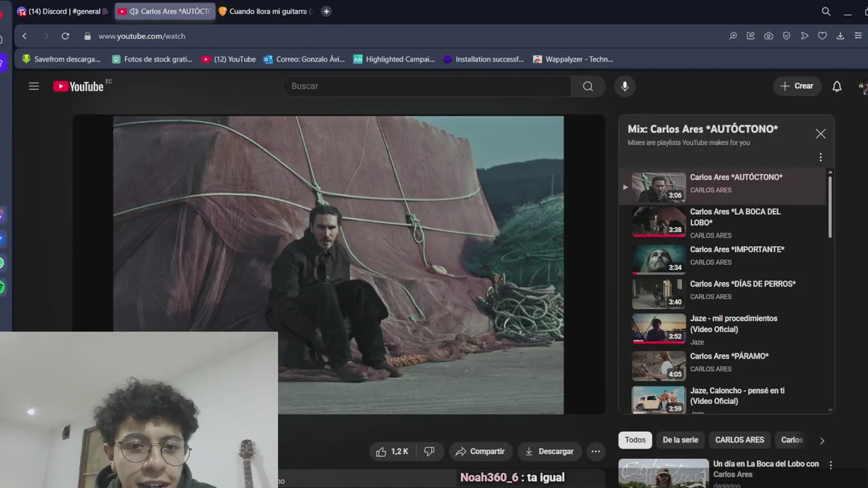Open the Mix playlist three-dot options

tap(821, 157)
